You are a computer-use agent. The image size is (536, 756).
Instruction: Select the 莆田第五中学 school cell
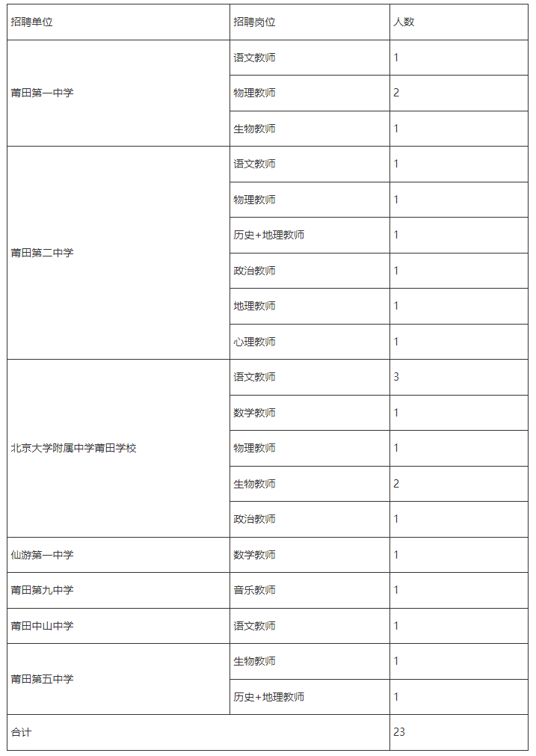(x=43, y=679)
